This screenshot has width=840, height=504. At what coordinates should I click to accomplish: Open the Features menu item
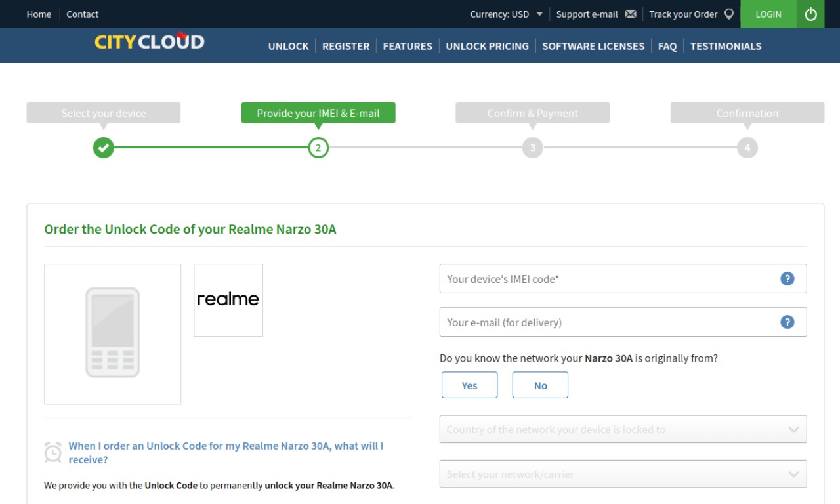pos(408,46)
